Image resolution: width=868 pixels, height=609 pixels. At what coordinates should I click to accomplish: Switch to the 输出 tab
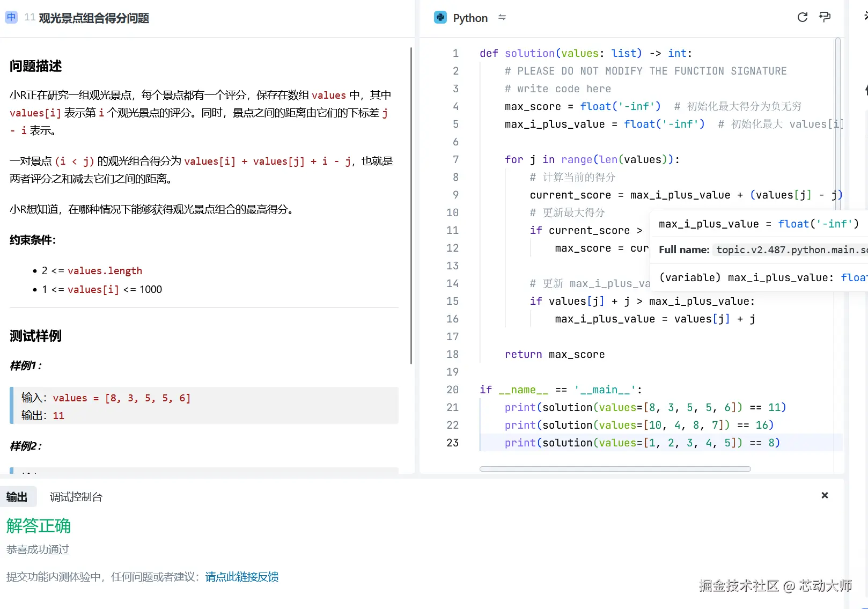click(x=17, y=497)
